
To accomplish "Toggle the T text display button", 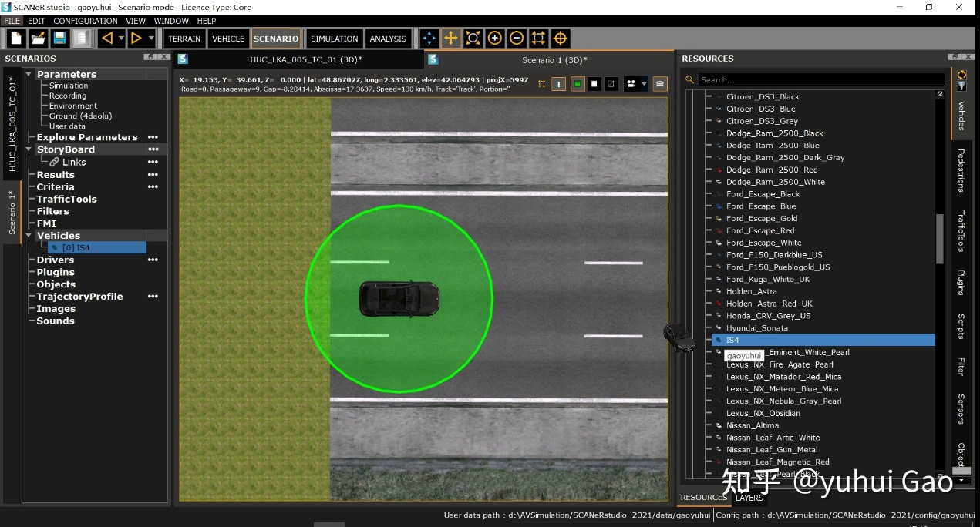I will tap(559, 84).
